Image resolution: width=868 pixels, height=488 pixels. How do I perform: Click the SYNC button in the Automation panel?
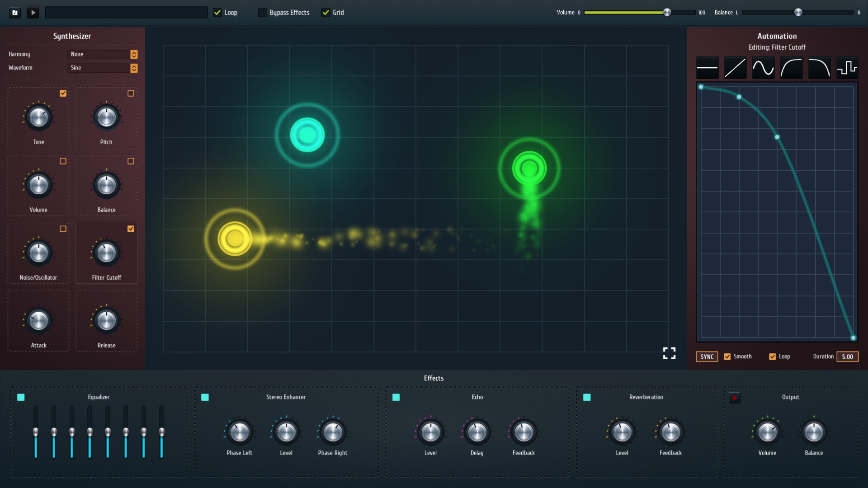tap(707, 357)
